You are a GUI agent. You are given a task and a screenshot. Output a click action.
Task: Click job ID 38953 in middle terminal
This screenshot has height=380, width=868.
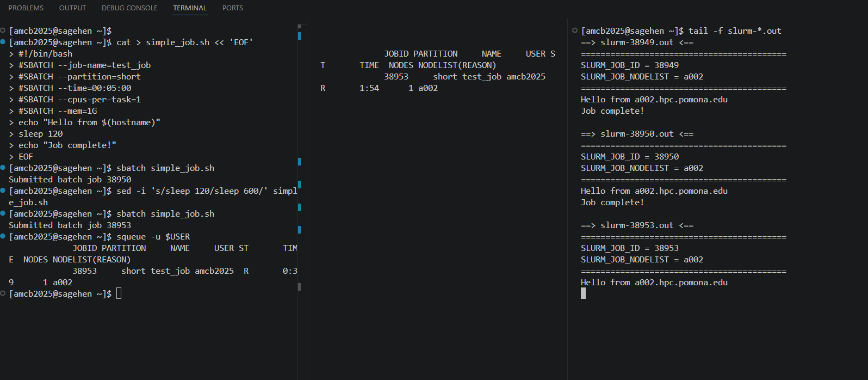[396, 77]
